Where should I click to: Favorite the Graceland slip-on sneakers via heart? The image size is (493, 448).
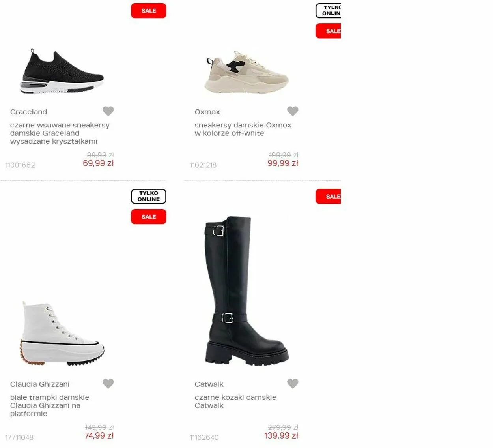[108, 111]
